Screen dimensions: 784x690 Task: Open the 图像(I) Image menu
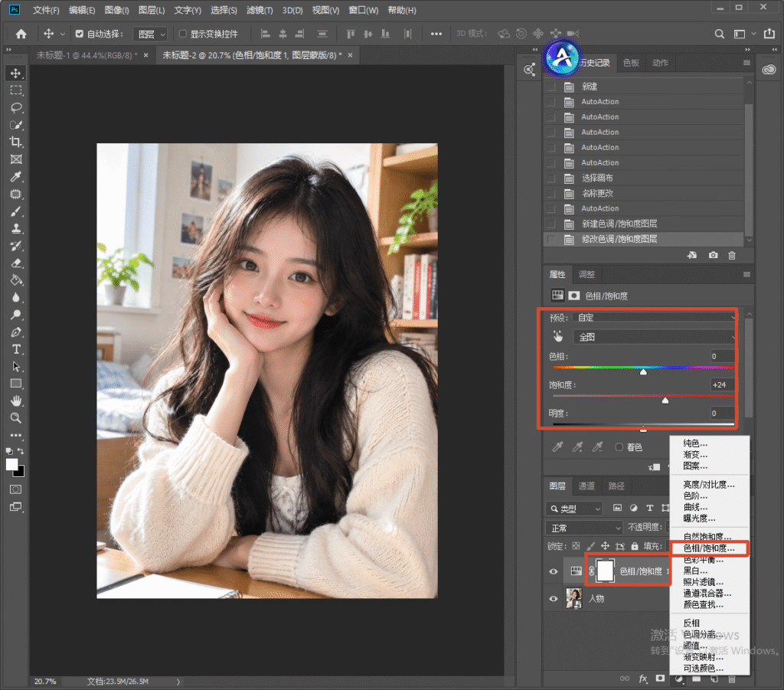click(x=116, y=10)
